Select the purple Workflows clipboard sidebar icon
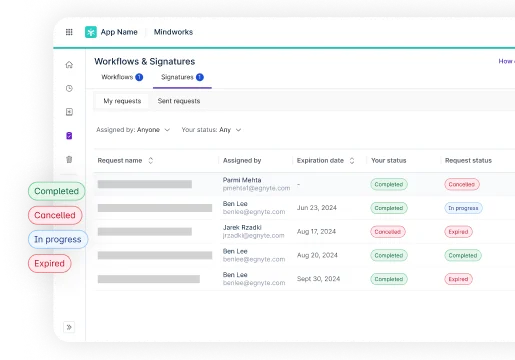The image size is (515, 360). point(69,136)
